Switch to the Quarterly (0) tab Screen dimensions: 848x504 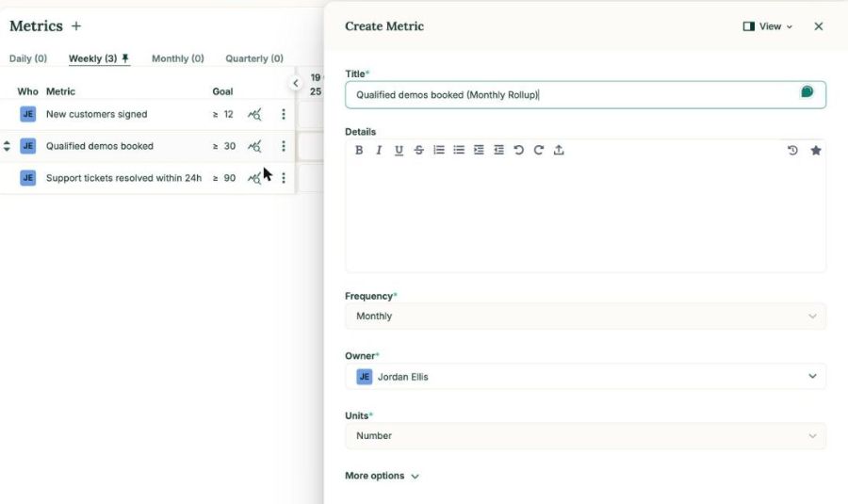(x=254, y=58)
